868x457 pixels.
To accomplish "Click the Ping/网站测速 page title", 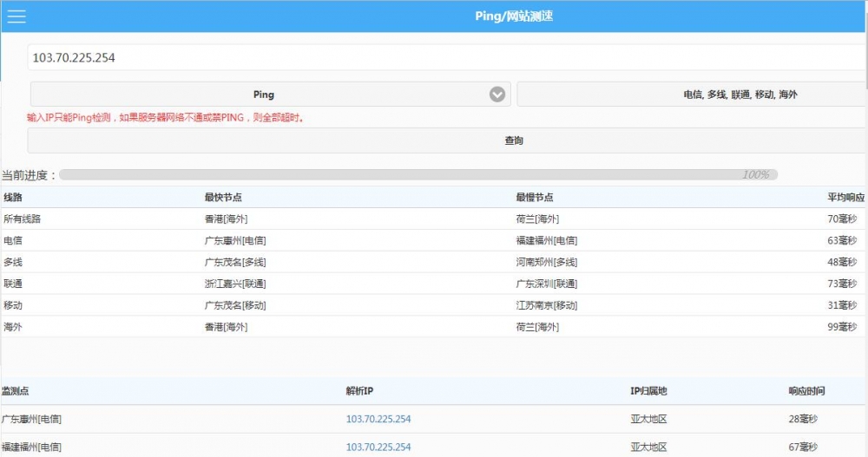I will 515,16.
